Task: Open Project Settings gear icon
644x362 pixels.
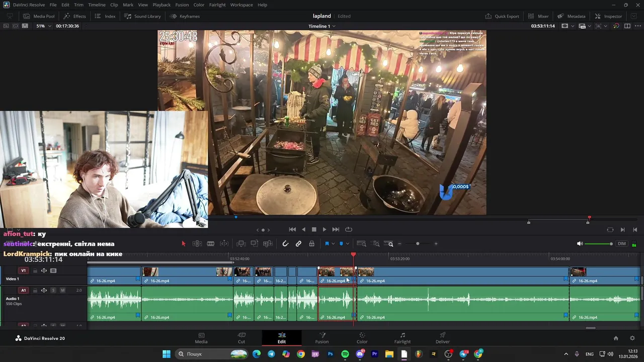Action: click(632, 338)
